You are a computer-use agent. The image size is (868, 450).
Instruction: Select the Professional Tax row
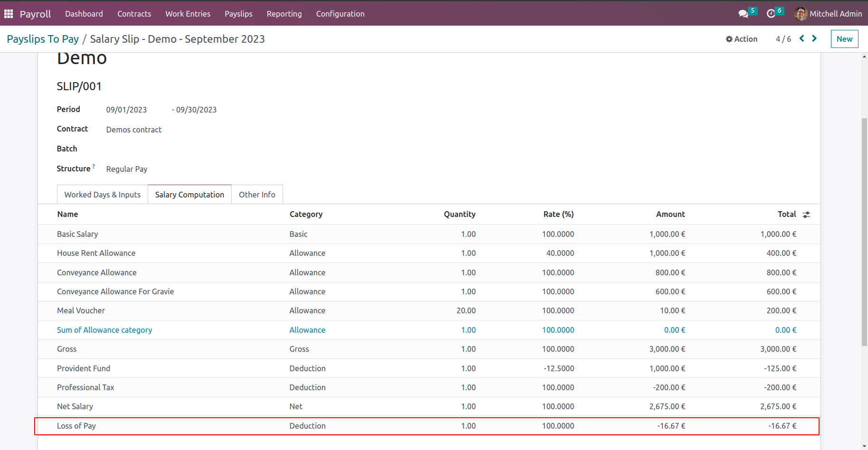[429, 387]
